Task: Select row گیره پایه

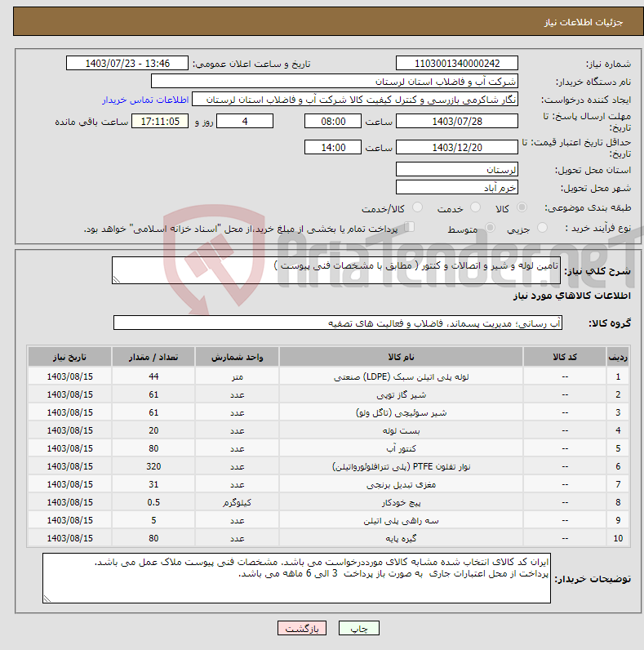Action: (328, 538)
